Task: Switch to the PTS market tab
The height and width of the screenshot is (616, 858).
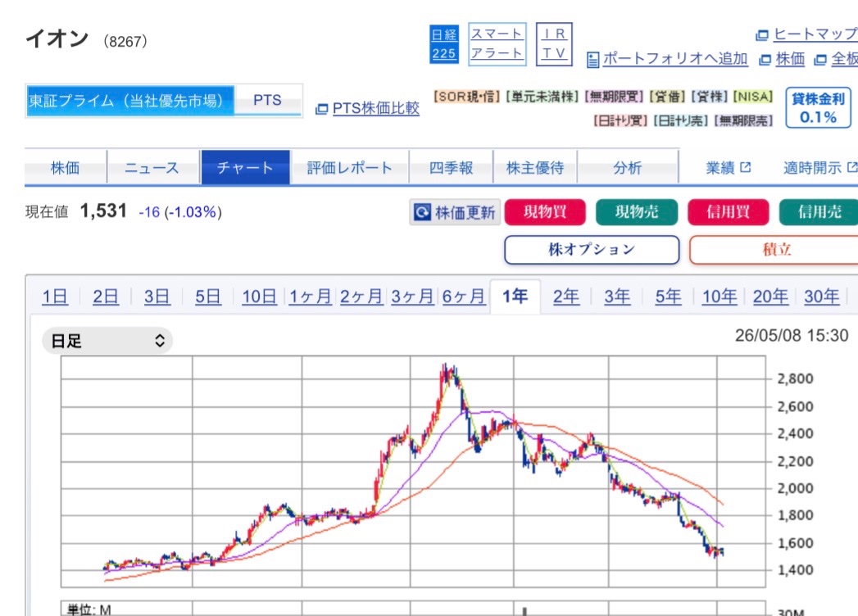Action: (268, 100)
